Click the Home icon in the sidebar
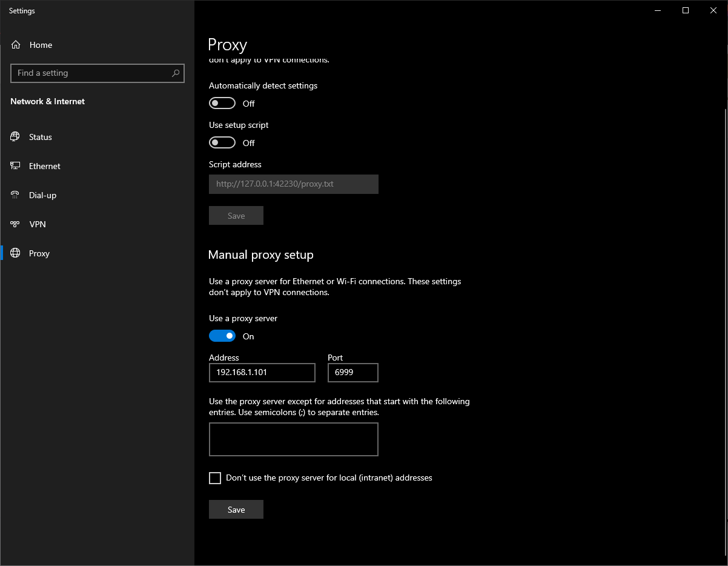The image size is (728, 566). [x=16, y=45]
